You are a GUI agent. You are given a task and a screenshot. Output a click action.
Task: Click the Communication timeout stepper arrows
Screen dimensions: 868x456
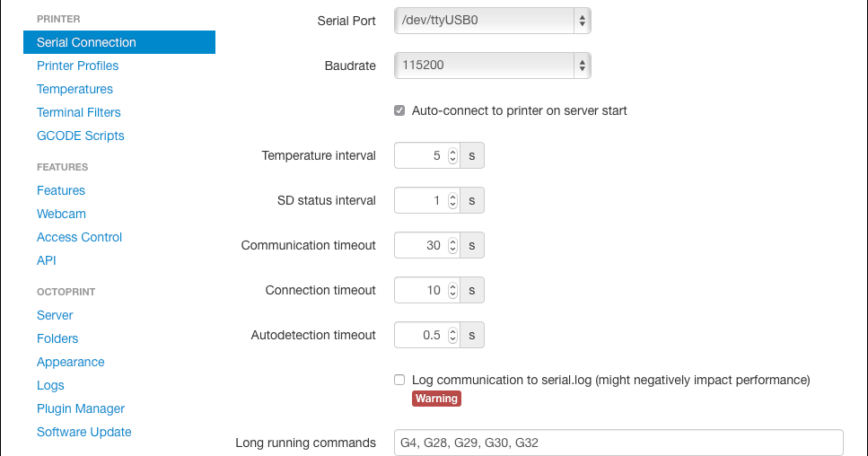click(452, 245)
